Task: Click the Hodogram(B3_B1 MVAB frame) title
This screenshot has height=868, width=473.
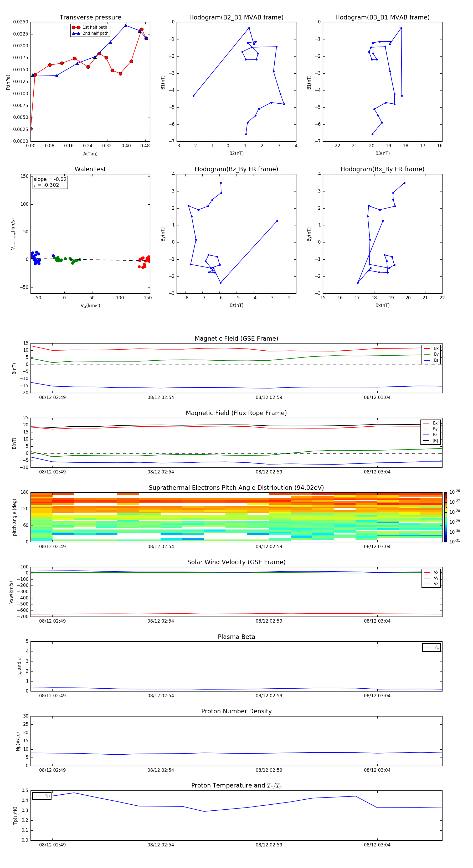Action: click(x=382, y=18)
